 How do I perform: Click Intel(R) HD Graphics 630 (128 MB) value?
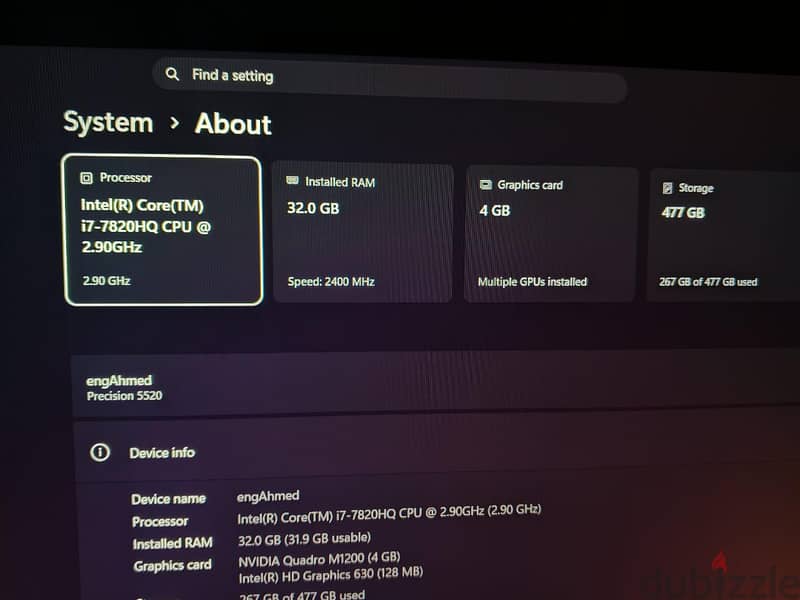click(331, 576)
